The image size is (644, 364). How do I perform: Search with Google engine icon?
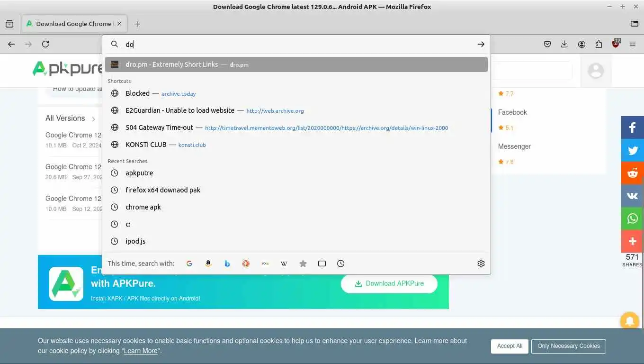(189, 264)
